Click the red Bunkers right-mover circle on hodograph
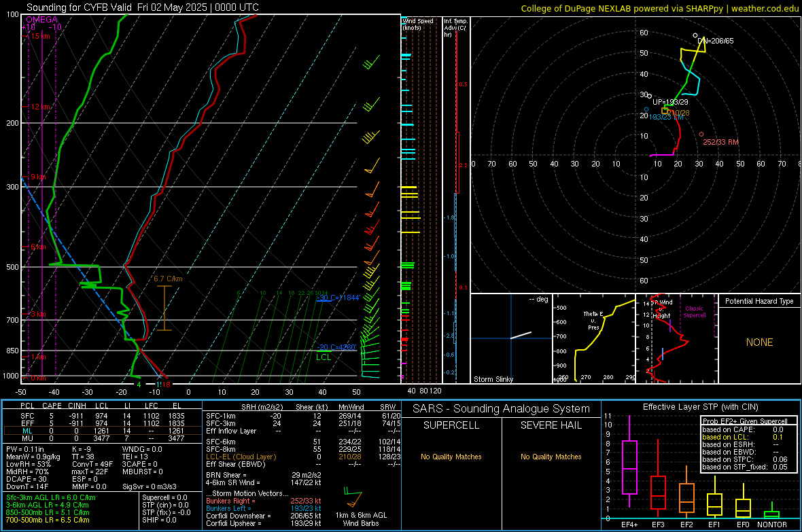Image resolution: width=802 pixels, height=532 pixels. (701, 135)
